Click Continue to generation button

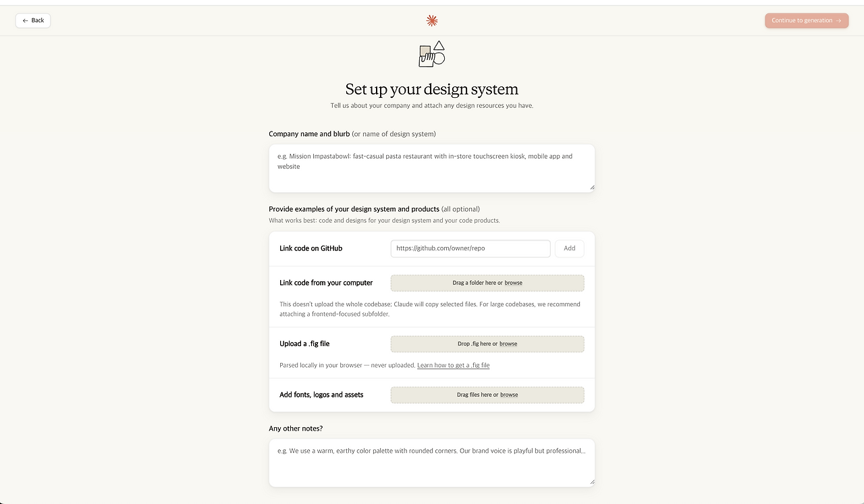pos(807,21)
